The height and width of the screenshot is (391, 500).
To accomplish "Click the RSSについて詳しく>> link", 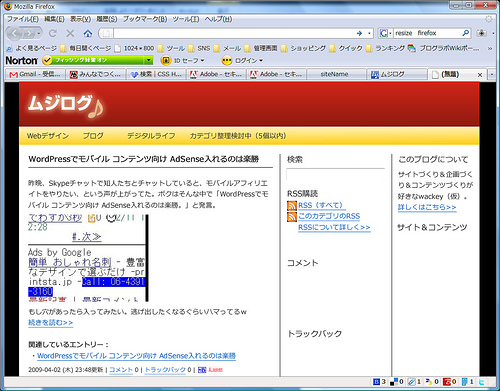I will [334, 227].
